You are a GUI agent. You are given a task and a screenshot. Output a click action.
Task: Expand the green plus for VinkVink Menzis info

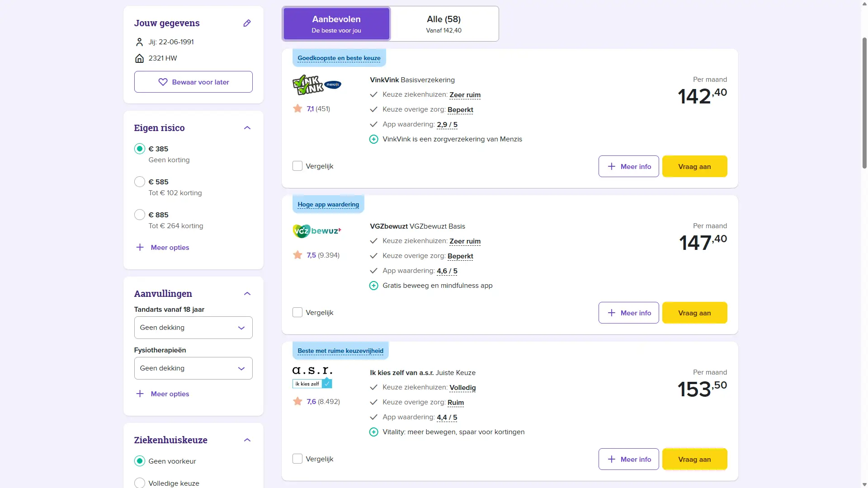click(373, 139)
